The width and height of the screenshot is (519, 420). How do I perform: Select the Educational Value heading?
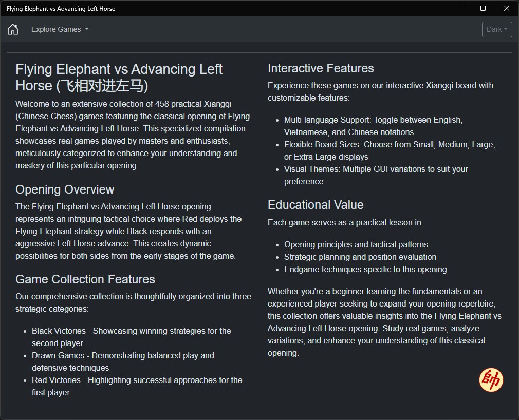tap(316, 205)
